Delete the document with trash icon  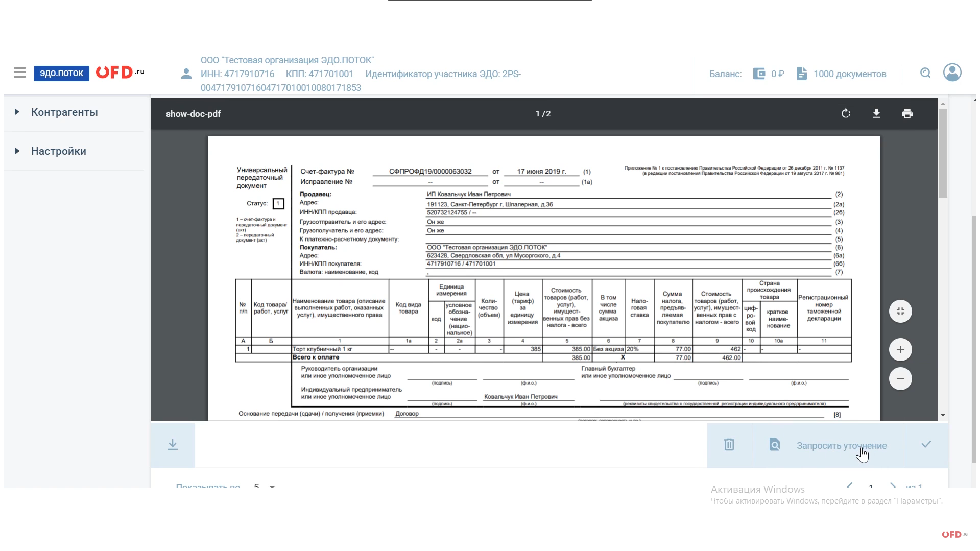pyautogui.click(x=729, y=445)
